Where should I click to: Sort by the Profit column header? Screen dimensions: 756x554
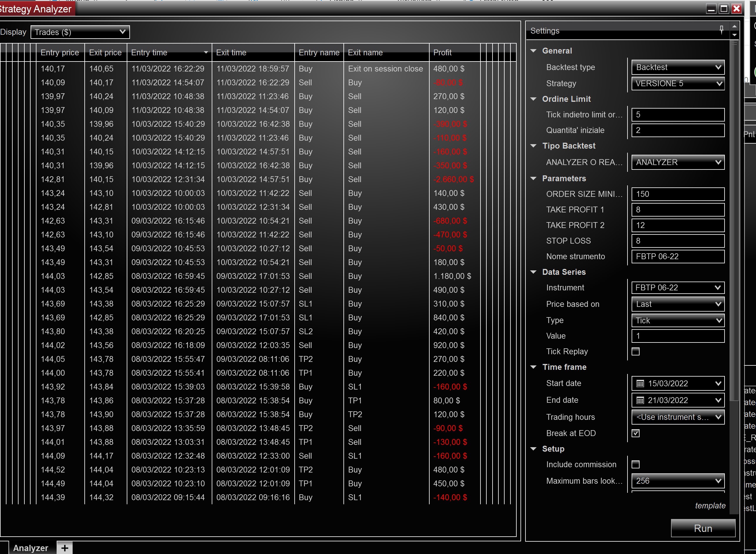click(442, 53)
